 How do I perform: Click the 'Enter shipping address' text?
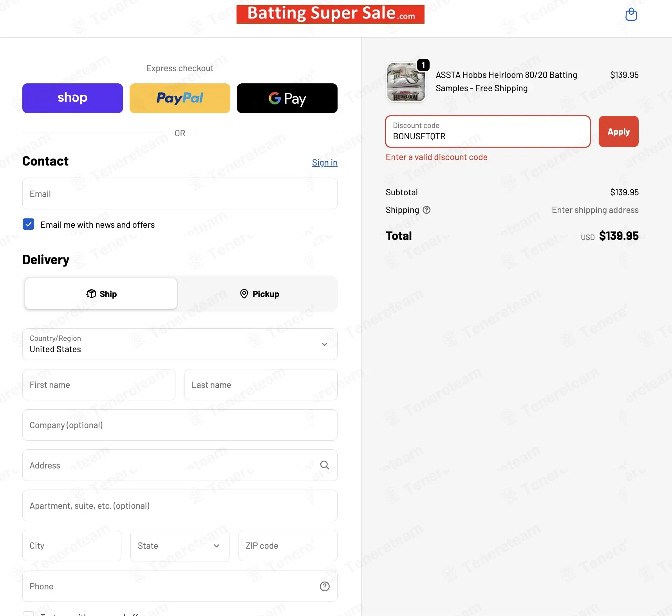tap(595, 210)
